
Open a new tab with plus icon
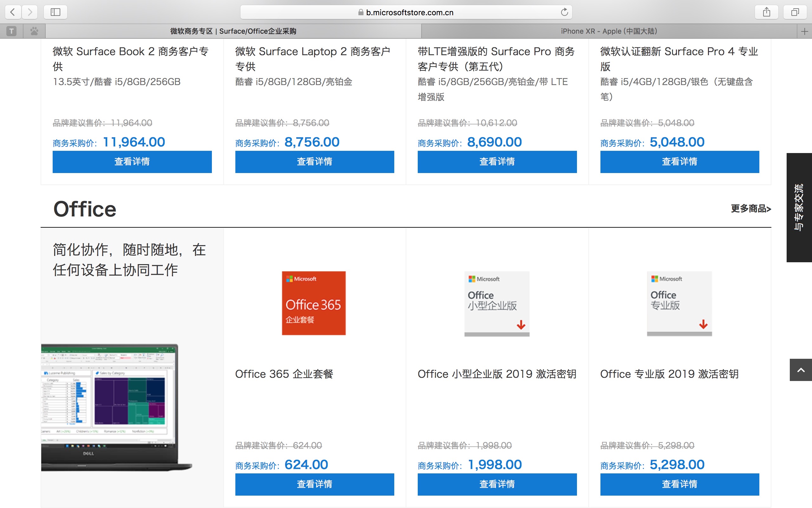(804, 31)
